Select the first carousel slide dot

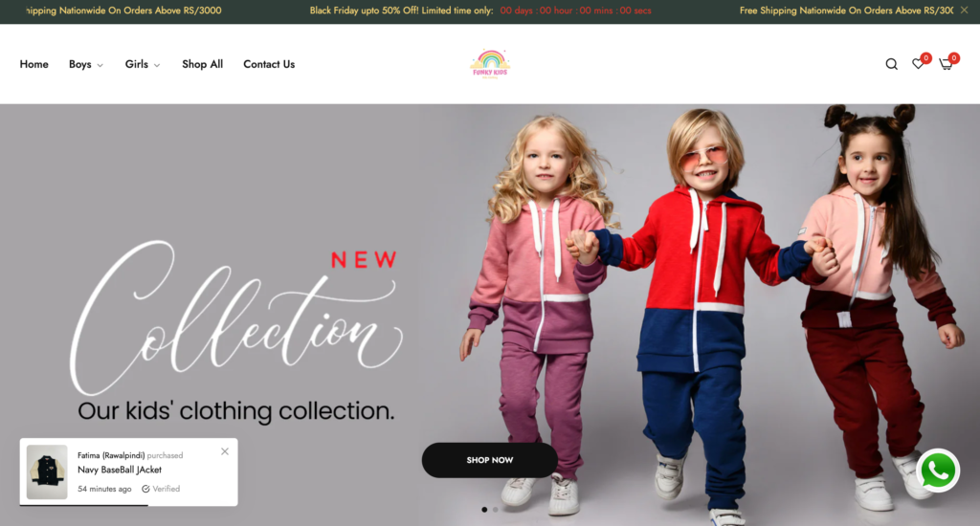point(484,510)
